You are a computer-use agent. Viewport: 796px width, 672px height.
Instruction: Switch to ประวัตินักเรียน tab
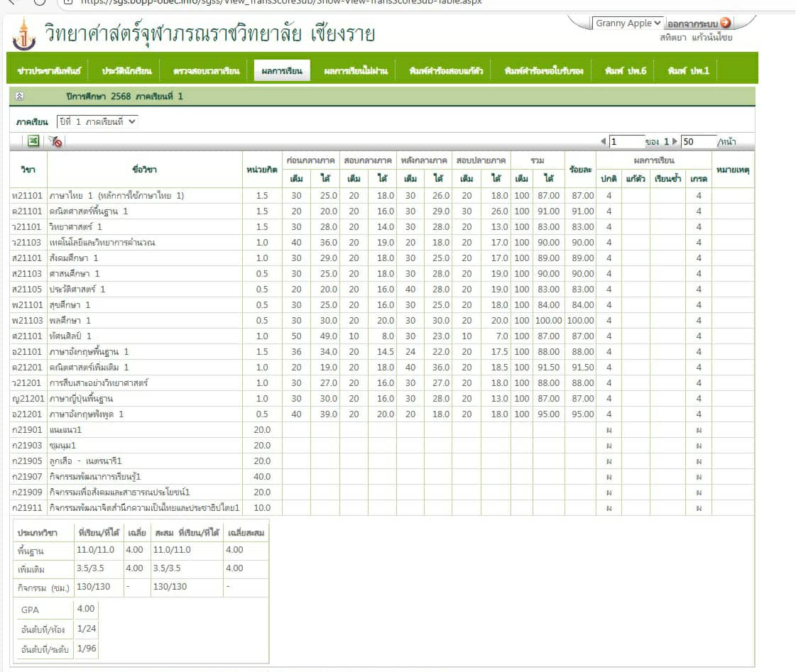pos(126,72)
